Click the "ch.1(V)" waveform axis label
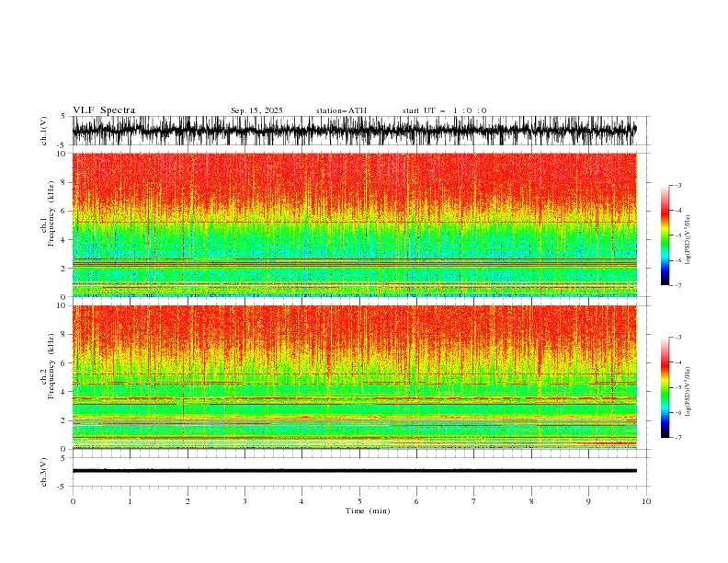Image resolution: width=728 pixels, height=563 pixels. [44, 131]
